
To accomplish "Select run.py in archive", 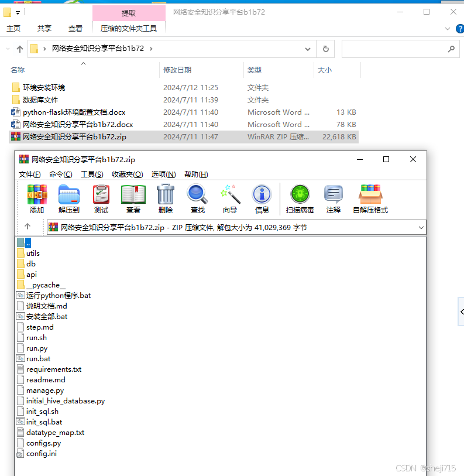I will pyautogui.click(x=32, y=348).
